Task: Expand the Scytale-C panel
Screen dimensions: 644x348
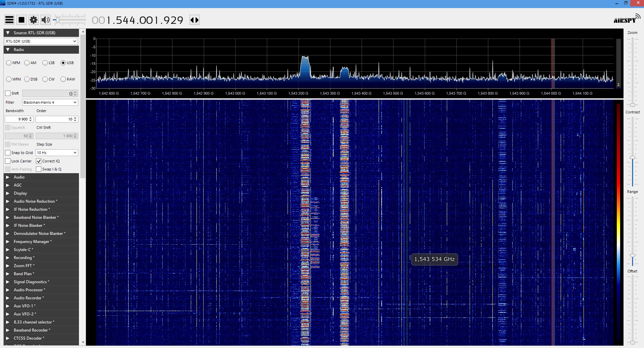Action: pyautogui.click(x=41, y=250)
